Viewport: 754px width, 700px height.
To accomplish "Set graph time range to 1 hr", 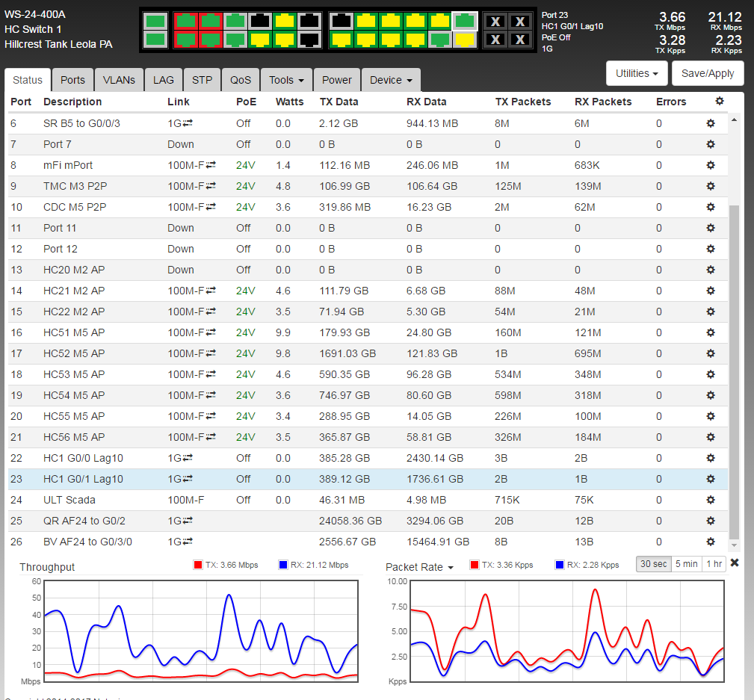I will [x=713, y=564].
